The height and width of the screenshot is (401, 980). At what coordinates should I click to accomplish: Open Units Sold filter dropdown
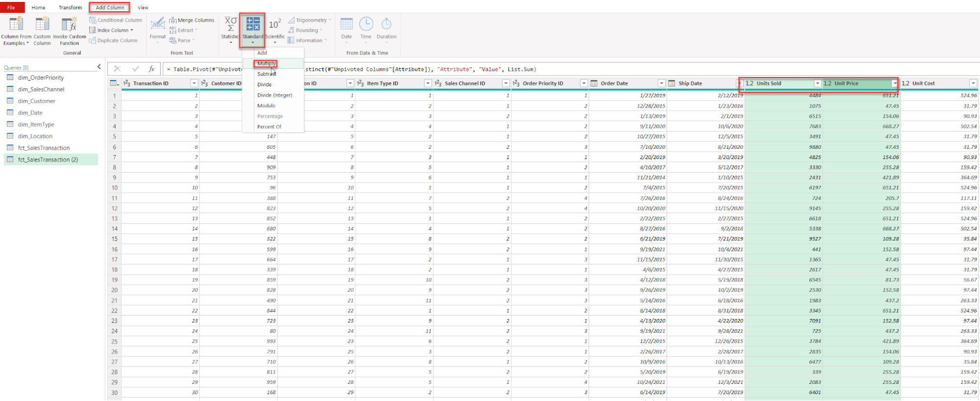coord(818,83)
